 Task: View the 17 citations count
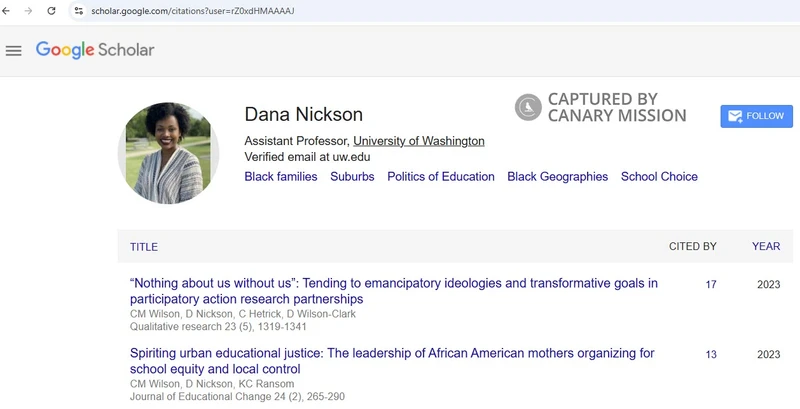point(711,285)
